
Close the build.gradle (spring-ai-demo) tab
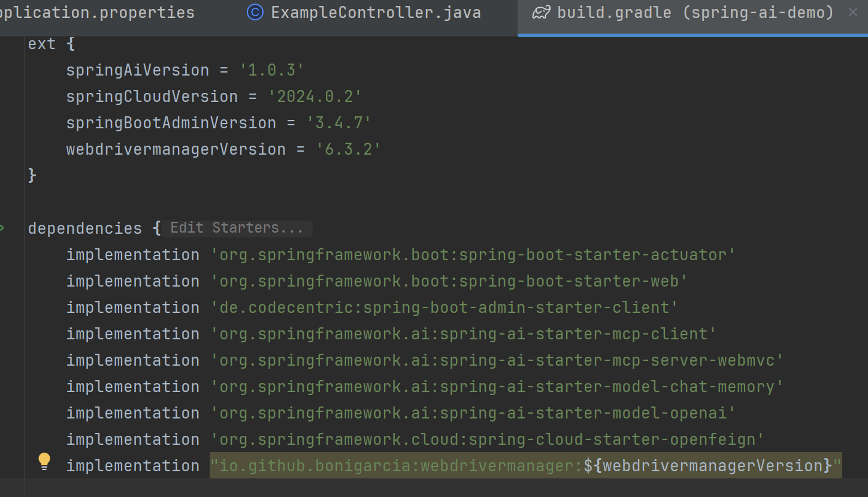coord(853,13)
